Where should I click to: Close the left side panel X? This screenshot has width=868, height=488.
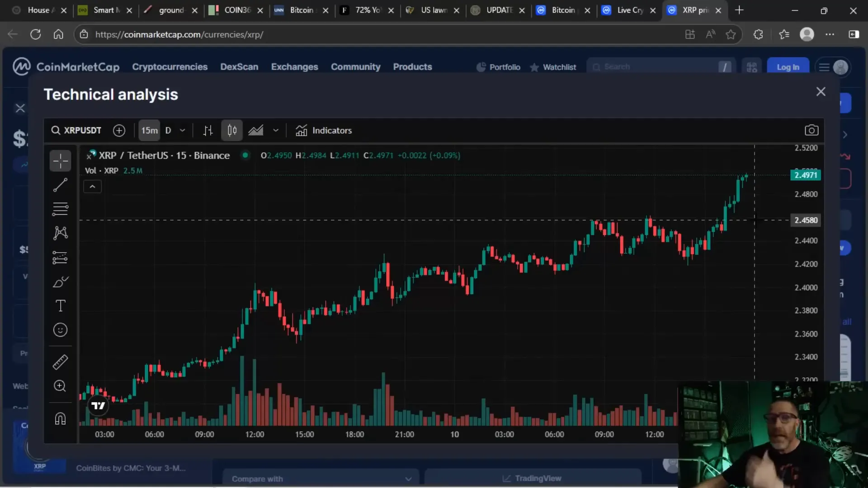[20, 108]
